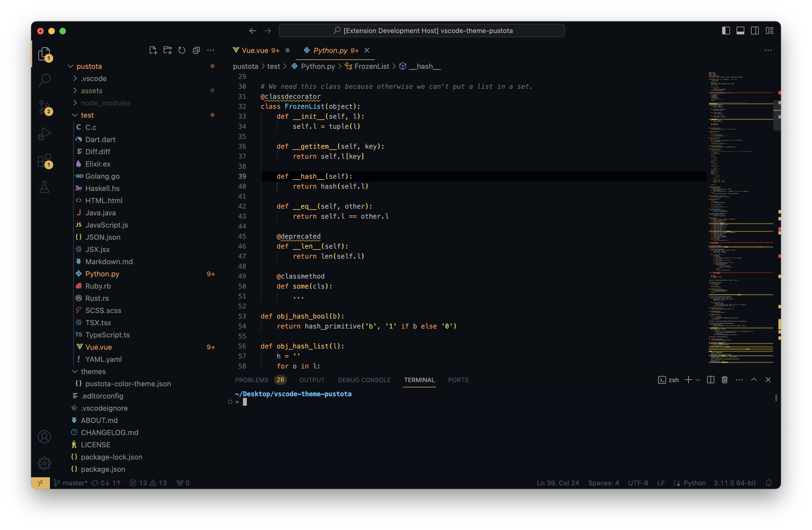Open the Run and Debug view
Viewport: 812px width, 530px height.
point(44,134)
